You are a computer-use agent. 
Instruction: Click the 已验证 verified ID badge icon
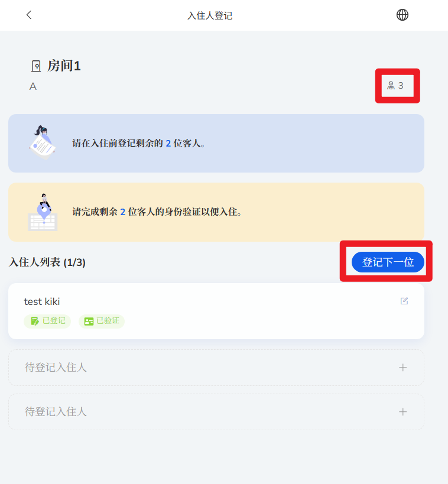click(x=89, y=321)
